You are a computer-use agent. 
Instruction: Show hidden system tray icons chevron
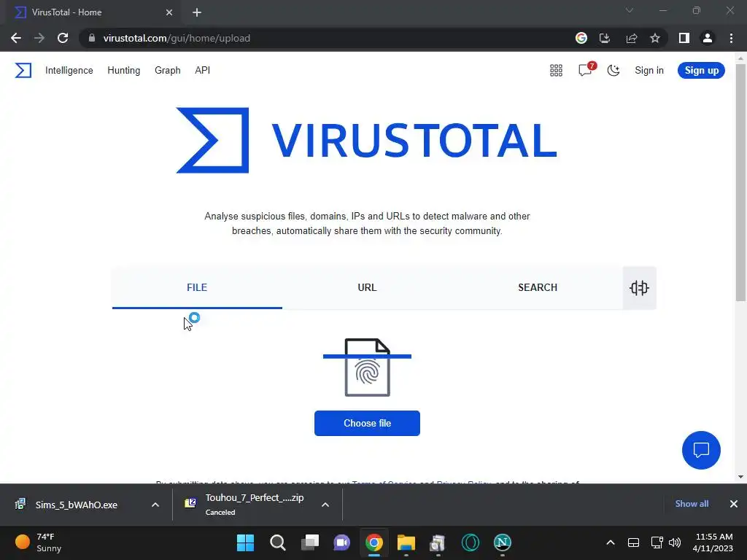[x=611, y=542]
